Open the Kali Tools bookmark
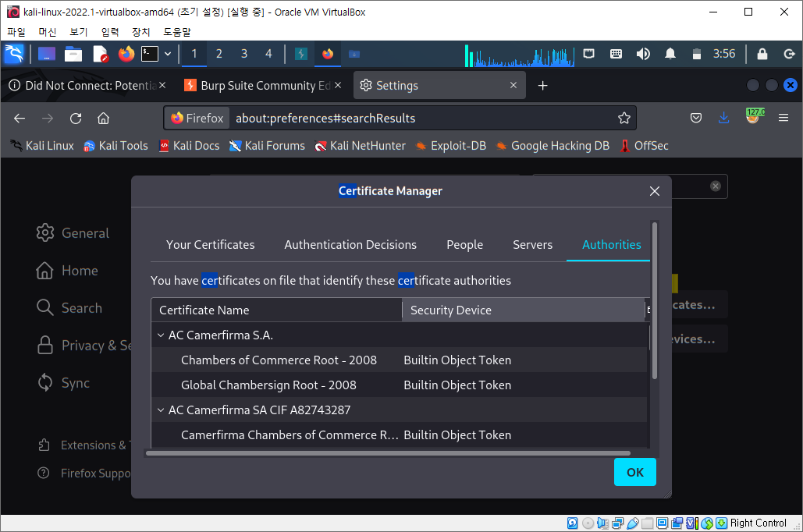 (x=115, y=146)
